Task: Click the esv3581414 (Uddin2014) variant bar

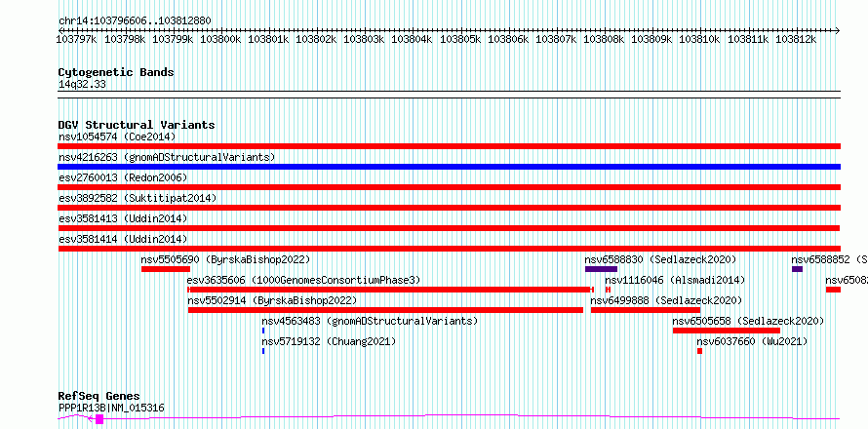Action: click(449, 249)
